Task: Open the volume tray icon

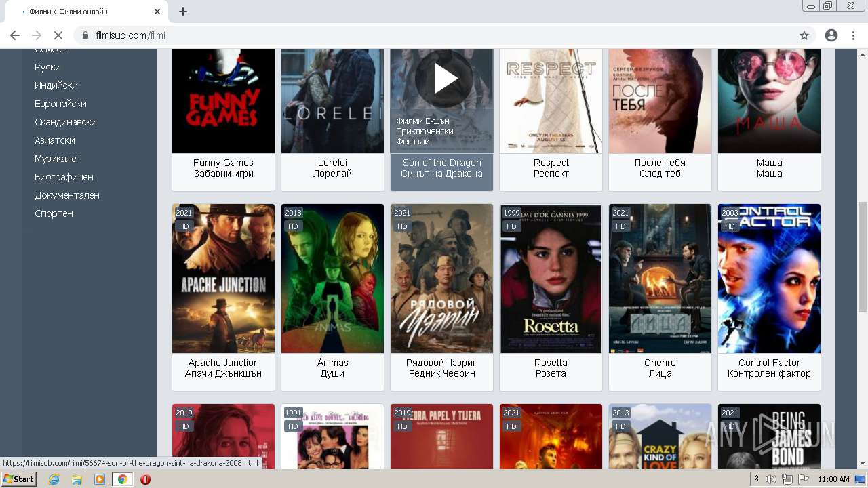Action: click(x=771, y=479)
